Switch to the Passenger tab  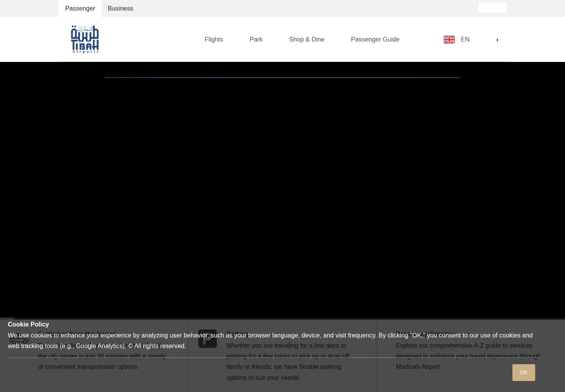tap(80, 8)
